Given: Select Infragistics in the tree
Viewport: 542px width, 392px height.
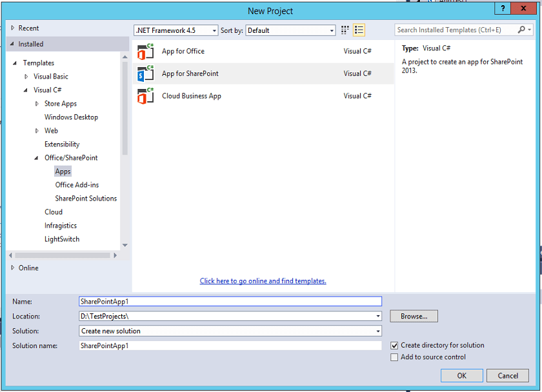Looking at the screenshot, I should coord(61,226).
